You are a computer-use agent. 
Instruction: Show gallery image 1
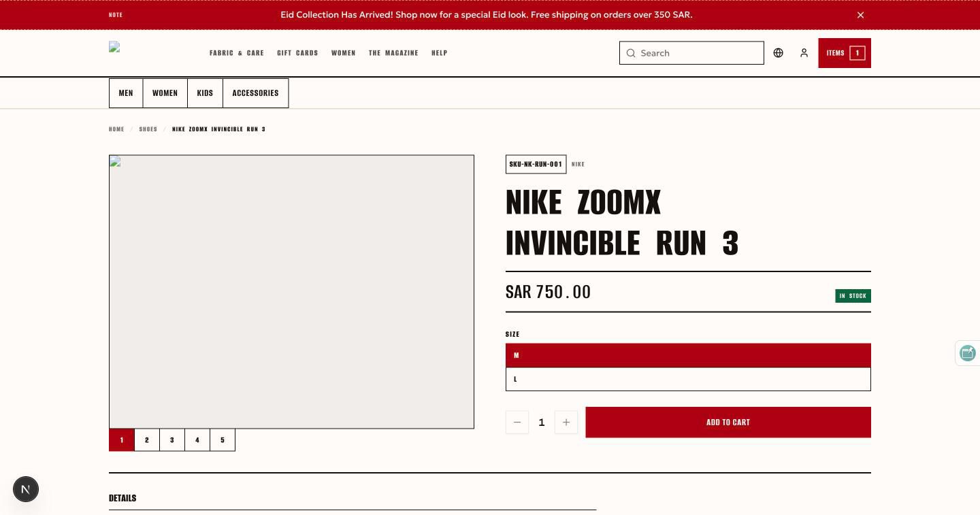pos(122,440)
